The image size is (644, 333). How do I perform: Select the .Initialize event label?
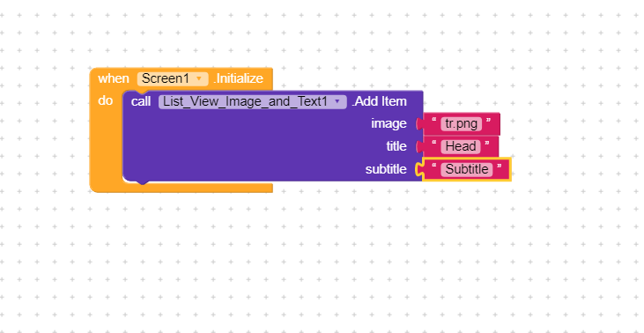(238, 78)
